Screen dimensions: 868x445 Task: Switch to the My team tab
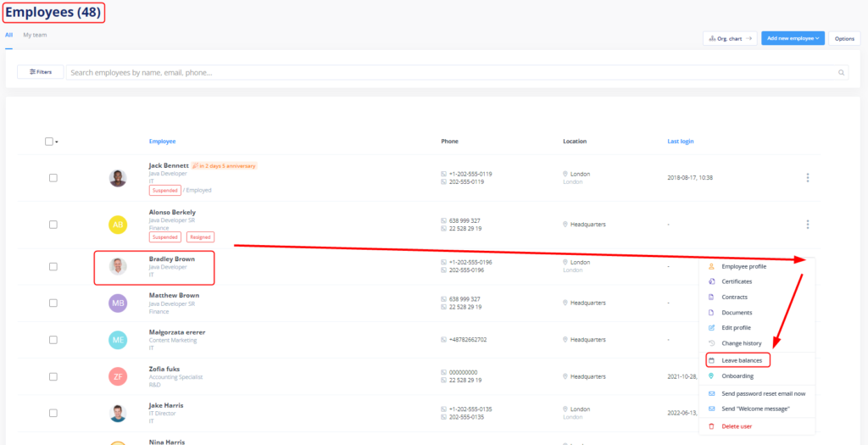pos(35,35)
